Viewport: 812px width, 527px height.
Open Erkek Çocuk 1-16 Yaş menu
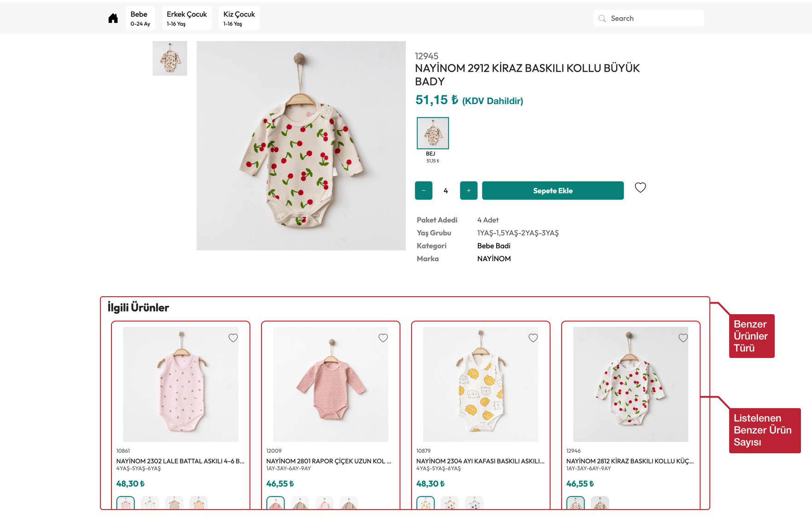click(x=186, y=18)
